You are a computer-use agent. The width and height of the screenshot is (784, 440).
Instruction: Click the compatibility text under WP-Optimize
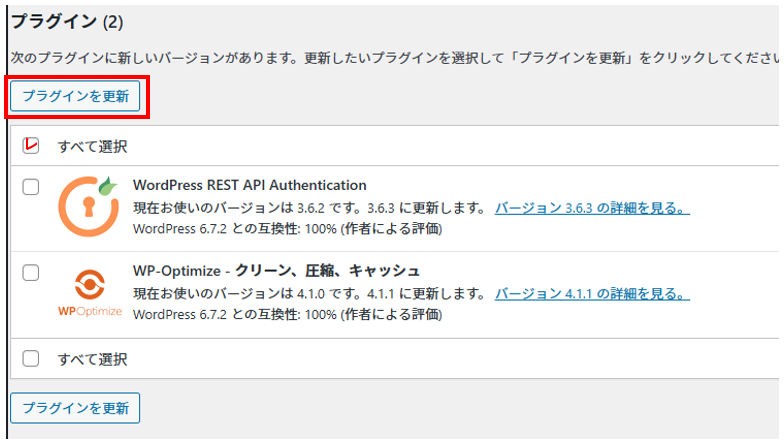click(288, 315)
